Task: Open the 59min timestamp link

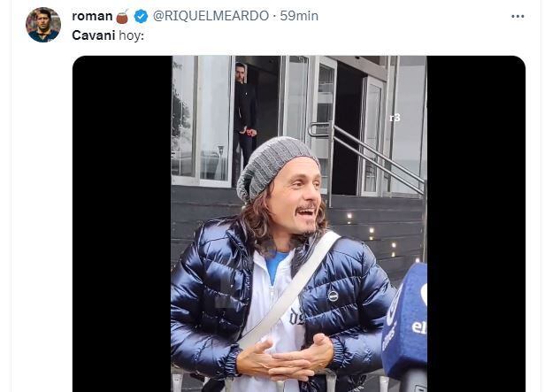Action: (x=299, y=16)
